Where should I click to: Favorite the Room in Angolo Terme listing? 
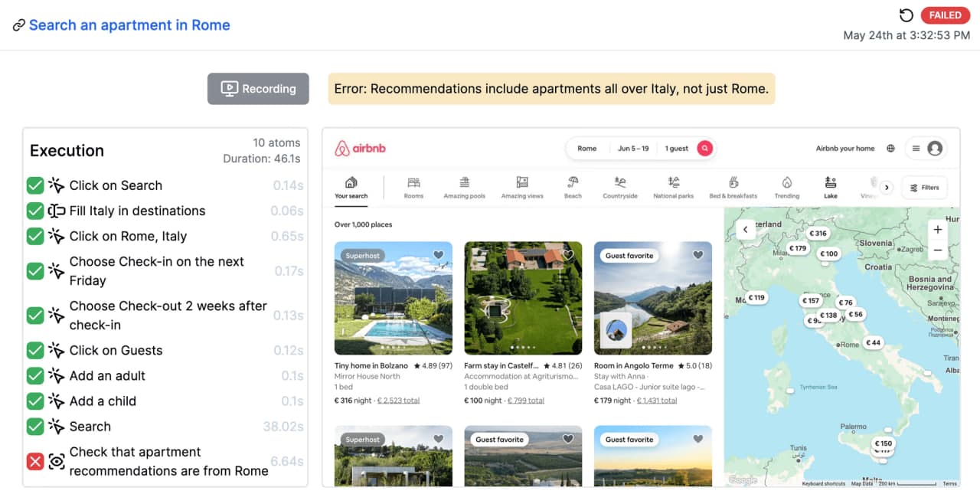click(698, 255)
